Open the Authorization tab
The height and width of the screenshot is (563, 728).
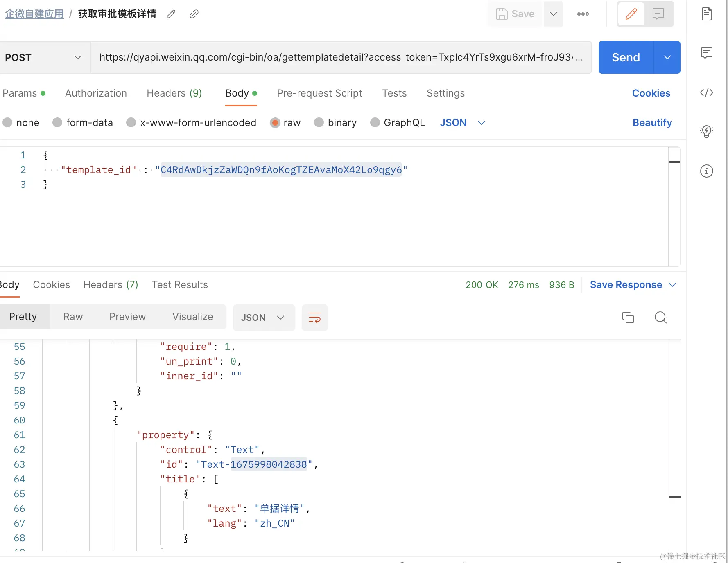(x=96, y=93)
